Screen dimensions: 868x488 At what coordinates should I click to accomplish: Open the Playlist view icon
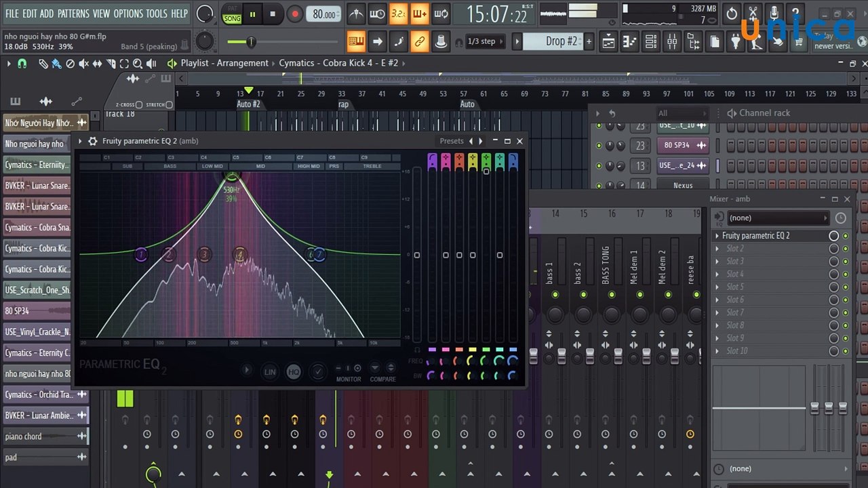point(608,41)
